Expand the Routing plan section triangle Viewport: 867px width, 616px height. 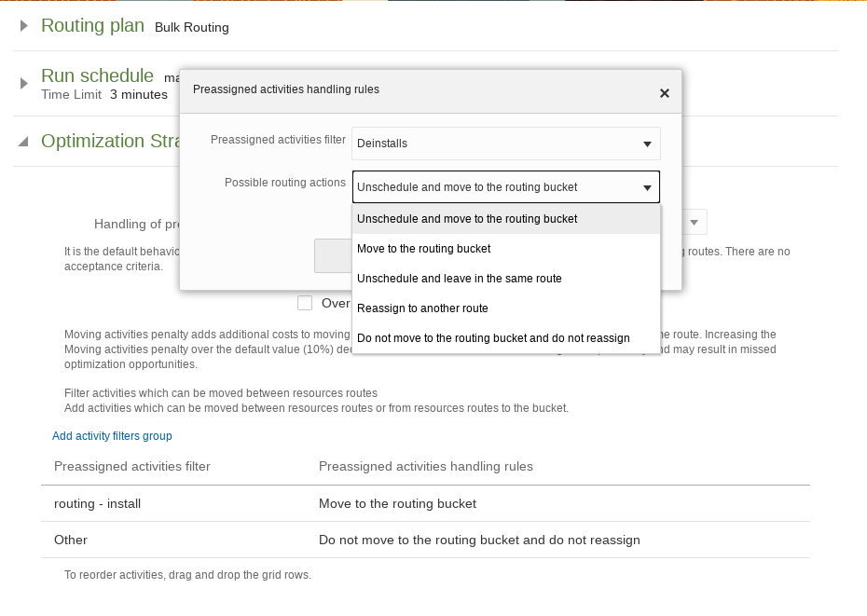(x=23, y=27)
